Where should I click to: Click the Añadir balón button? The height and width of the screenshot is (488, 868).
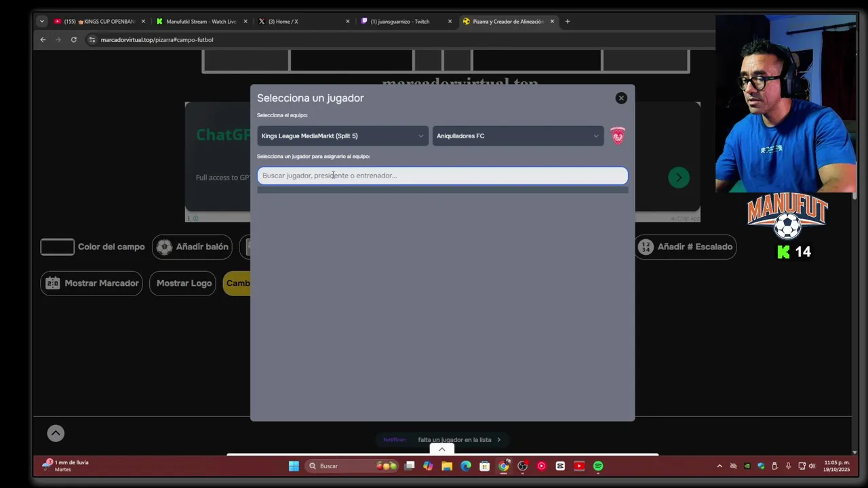[x=193, y=247]
